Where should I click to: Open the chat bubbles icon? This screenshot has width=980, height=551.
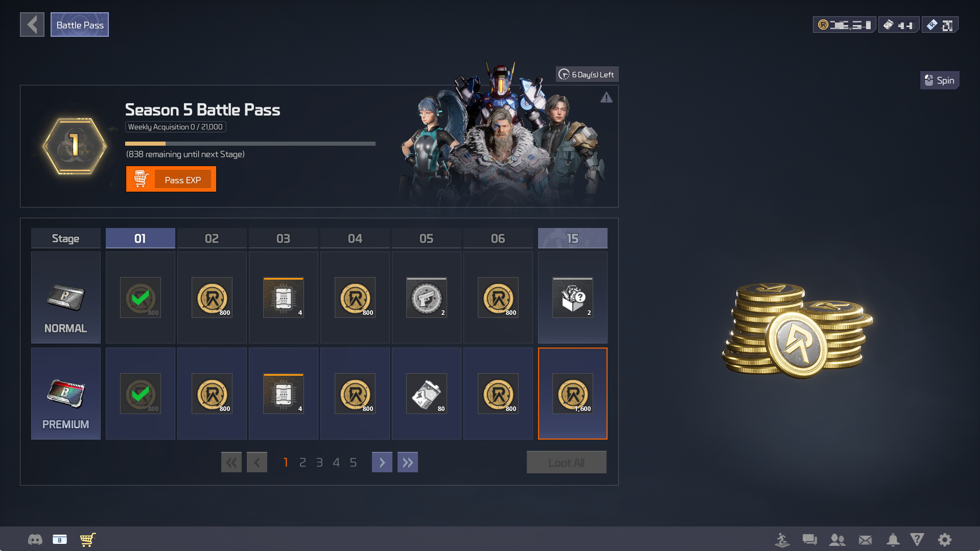(809, 540)
